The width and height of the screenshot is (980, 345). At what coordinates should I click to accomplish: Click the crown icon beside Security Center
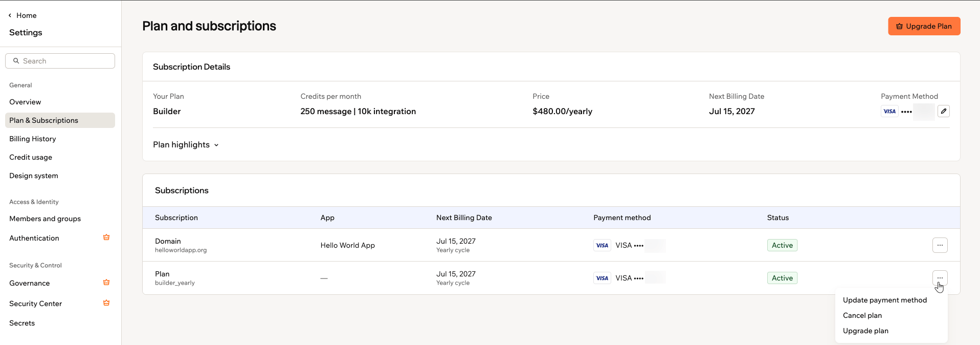point(106,303)
